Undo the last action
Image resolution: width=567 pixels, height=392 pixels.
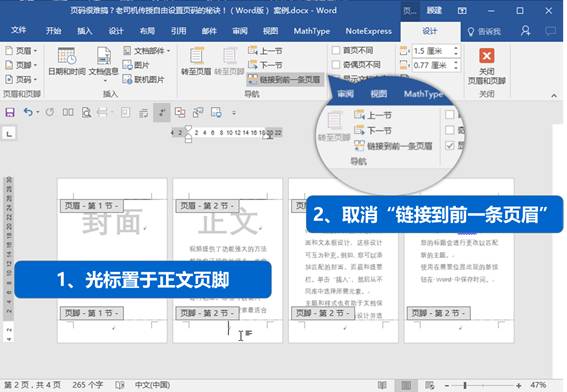coord(28,112)
